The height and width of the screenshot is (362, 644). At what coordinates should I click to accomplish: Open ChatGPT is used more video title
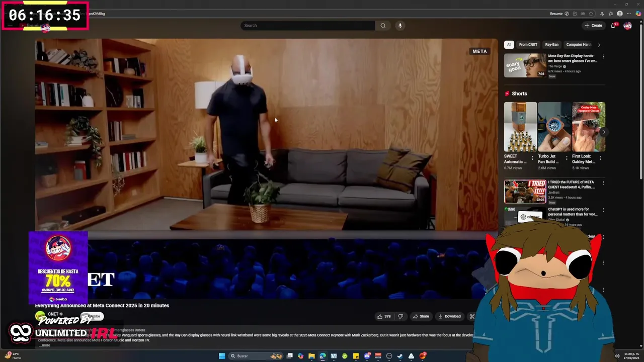(x=573, y=212)
